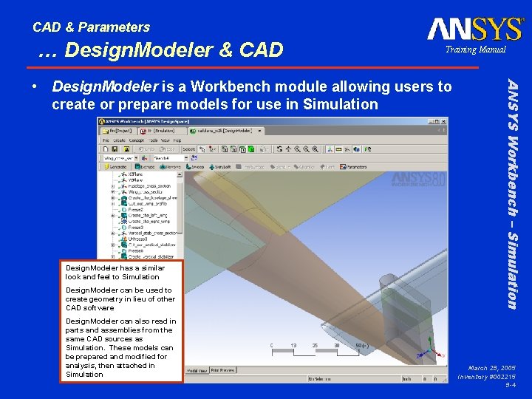Switch to the Print Preview tab
Image resolution: width=532 pixels, height=399 pixels.
[x=222, y=370]
